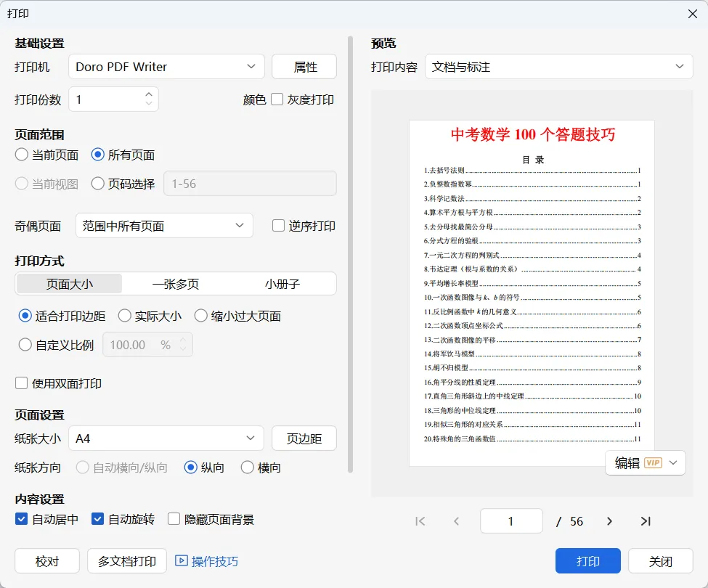Select 所有页面 radio option
Screen dimensions: 708x588
98,155
